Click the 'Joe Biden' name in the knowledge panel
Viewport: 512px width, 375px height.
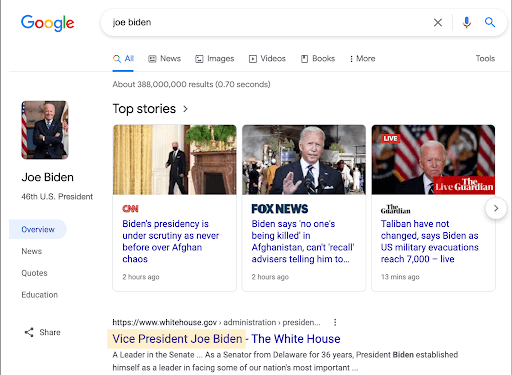[48, 177]
